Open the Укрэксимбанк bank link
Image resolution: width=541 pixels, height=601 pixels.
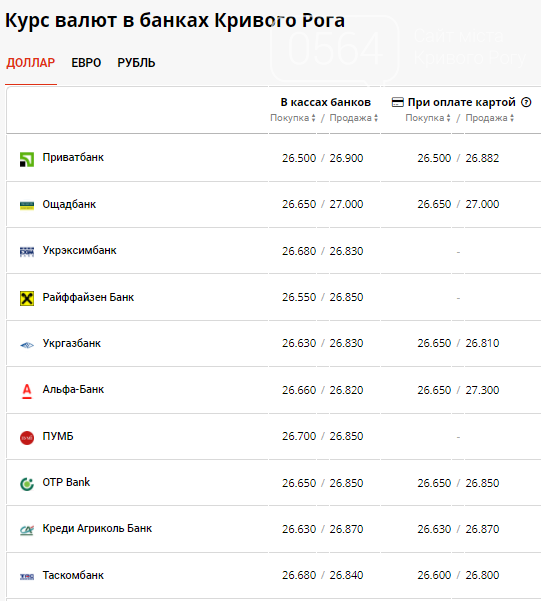[x=79, y=250]
